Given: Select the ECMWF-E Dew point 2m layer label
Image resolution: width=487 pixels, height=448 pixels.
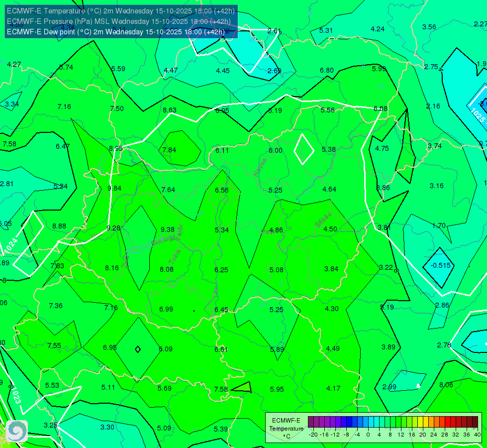Looking at the screenshot, I should pos(116,32).
